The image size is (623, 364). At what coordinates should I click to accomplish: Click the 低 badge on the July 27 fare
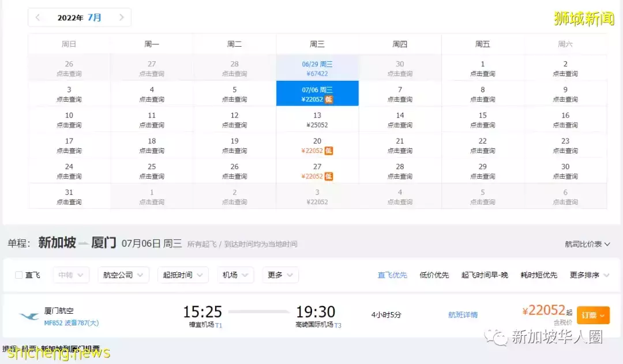[x=329, y=175]
